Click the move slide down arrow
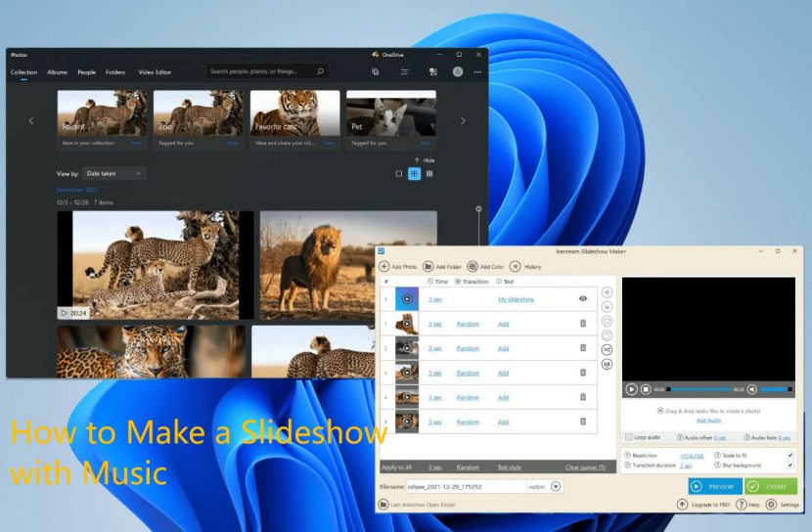This screenshot has width=812, height=532. (607, 307)
